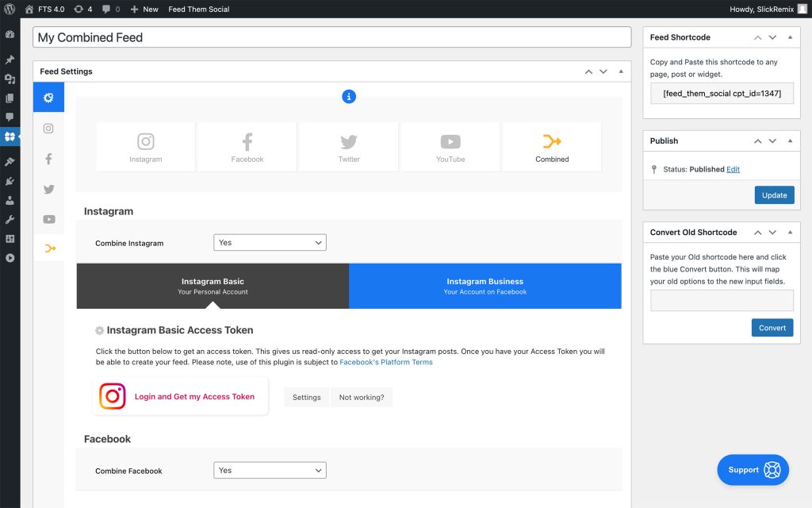This screenshot has height=508, width=812.
Task: Select the gear Feed Setup vertical tab
Action: (48, 98)
